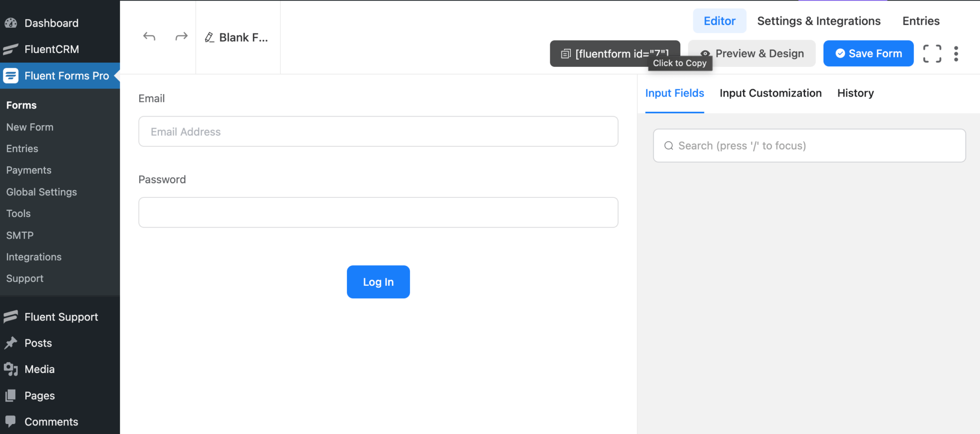The image size is (980, 434).
Task: Click the Media library icon
Action: click(11, 369)
